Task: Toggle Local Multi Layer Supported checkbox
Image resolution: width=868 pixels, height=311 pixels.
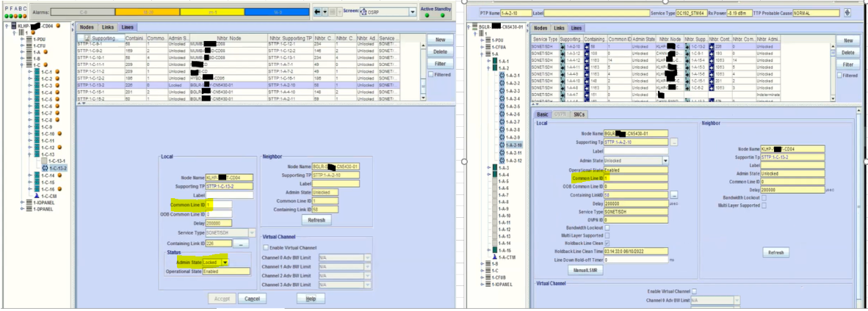Action: pyautogui.click(x=607, y=235)
